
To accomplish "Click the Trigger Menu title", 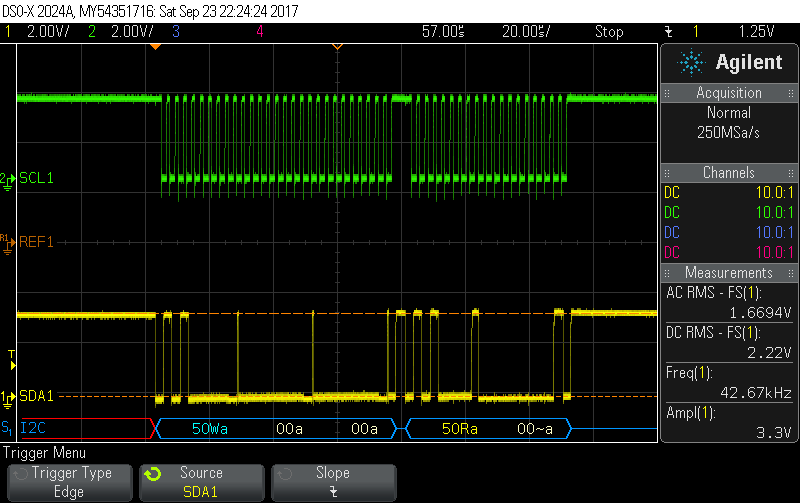I will click(44, 453).
